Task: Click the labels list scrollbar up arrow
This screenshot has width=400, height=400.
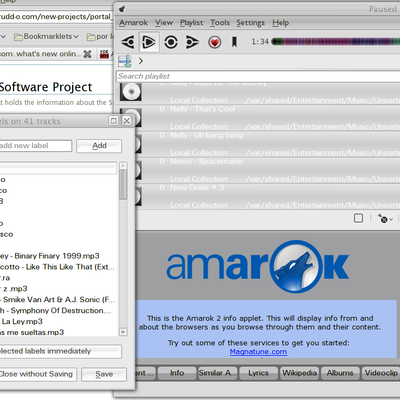Action: pos(123,166)
